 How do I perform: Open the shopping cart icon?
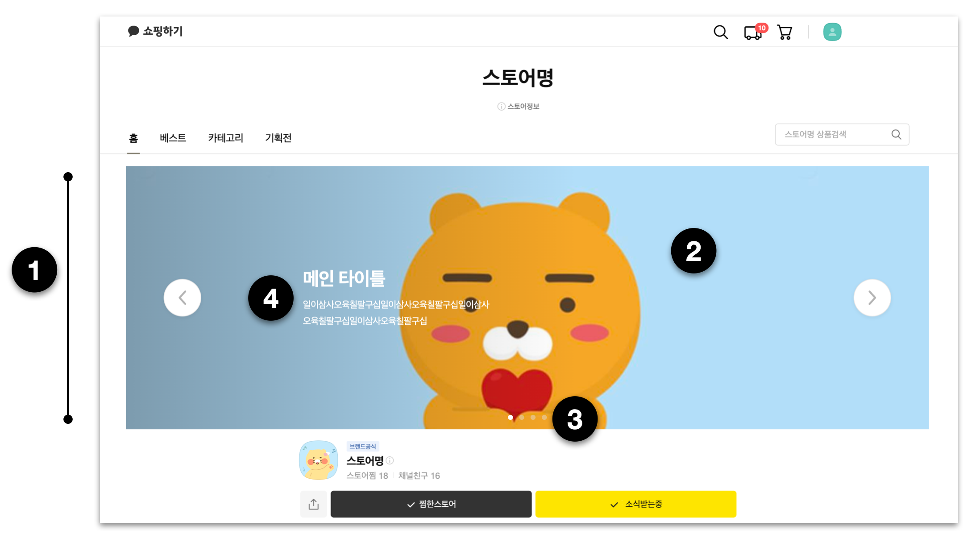(785, 32)
